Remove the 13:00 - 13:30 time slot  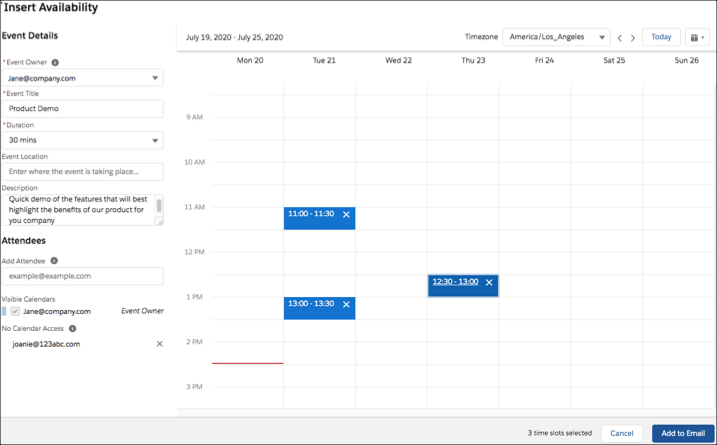[x=346, y=304]
